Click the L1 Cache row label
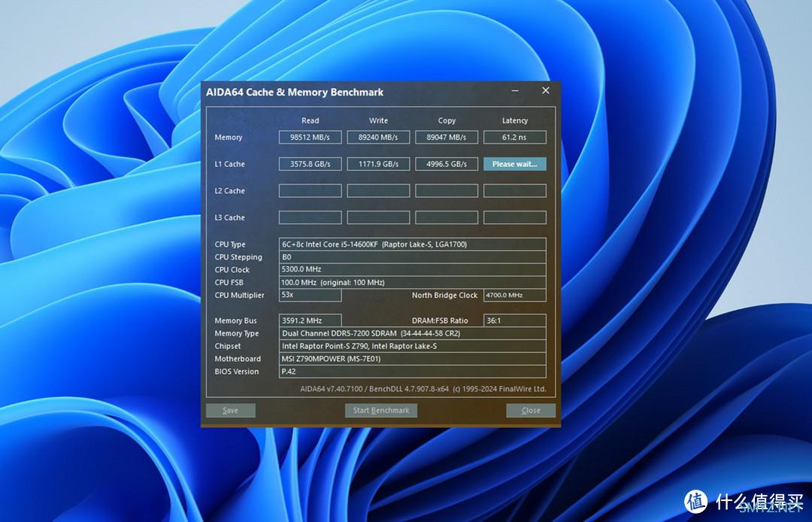Screen dimensions: 812x522 pyautogui.click(x=229, y=164)
